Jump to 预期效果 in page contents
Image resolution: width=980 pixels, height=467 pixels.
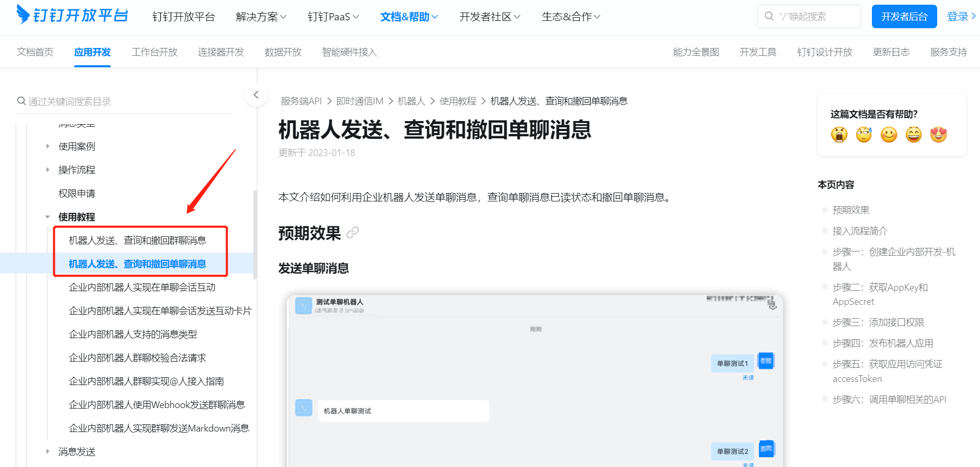(851, 210)
